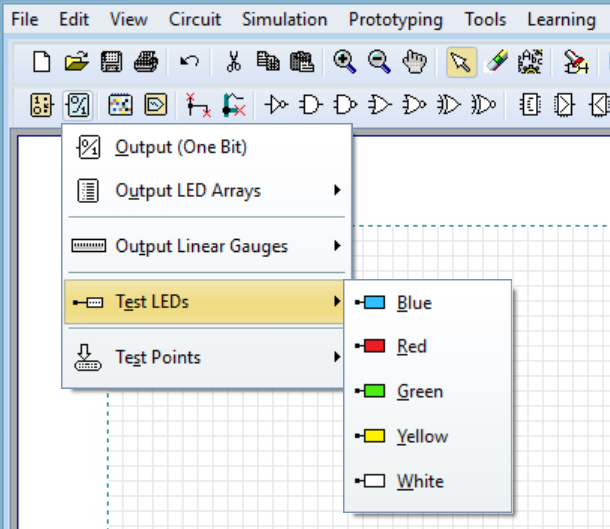Choose the Yellow test LED
The height and width of the screenshot is (529, 610).
428,436
